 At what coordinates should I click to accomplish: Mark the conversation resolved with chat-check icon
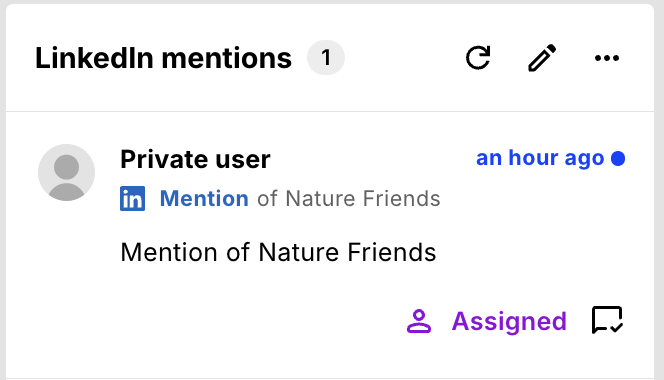pyautogui.click(x=607, y=320)
